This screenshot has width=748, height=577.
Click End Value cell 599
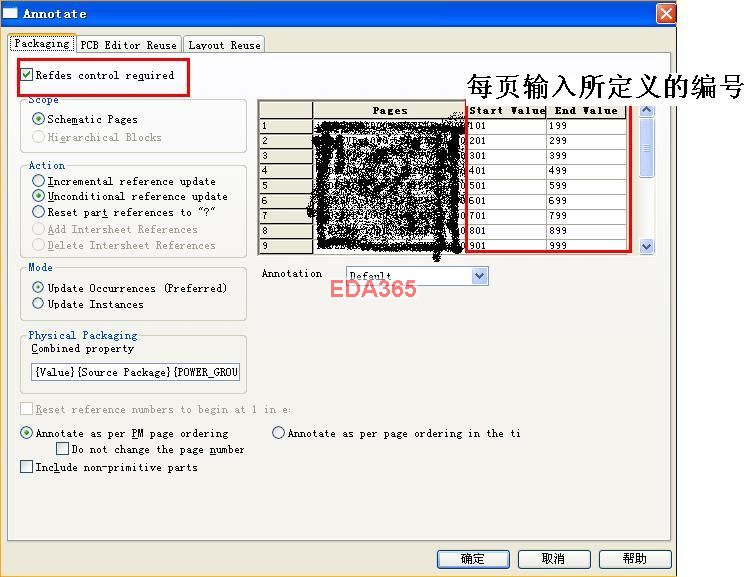click(x=586, y=185)
